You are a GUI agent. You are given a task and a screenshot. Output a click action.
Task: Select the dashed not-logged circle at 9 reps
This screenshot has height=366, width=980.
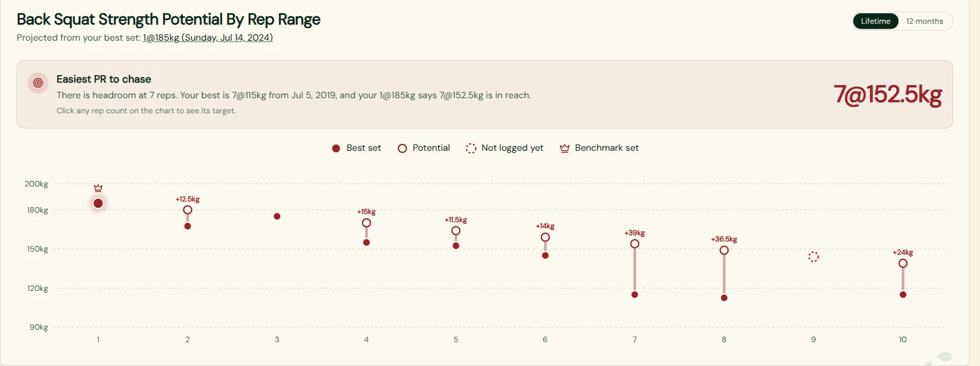(813, 257)
